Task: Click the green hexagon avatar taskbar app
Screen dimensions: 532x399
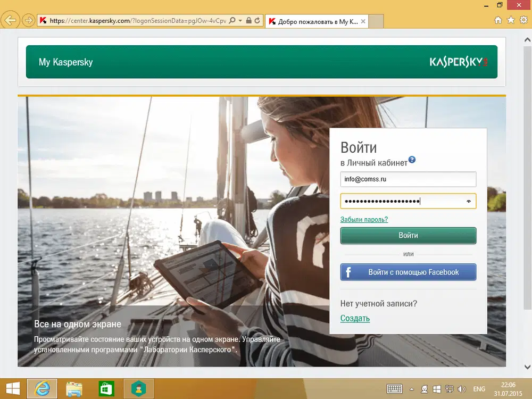Action: pos(138,388)
